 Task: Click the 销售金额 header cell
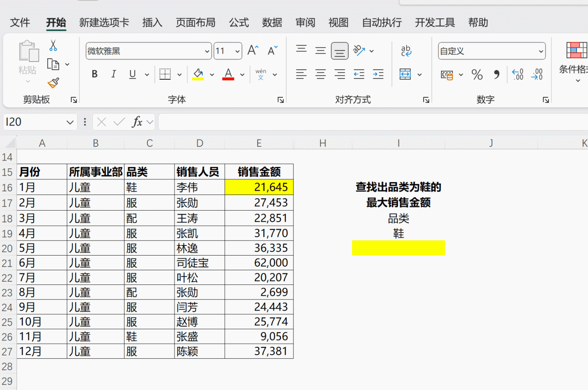point(259,172)
